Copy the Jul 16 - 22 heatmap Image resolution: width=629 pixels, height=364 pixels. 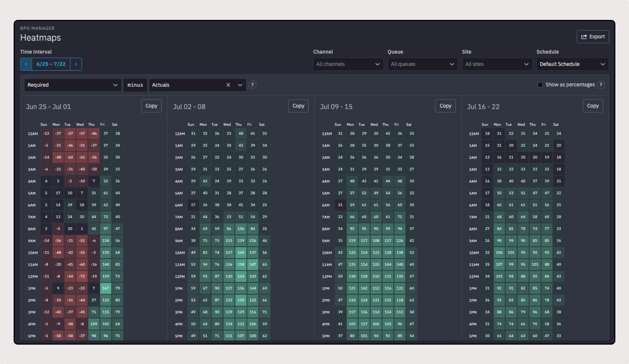tap(593, 106)
